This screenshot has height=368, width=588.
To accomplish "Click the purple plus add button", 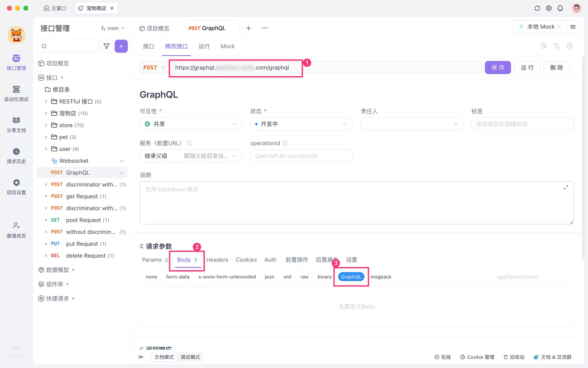I will tap(121, 46).
